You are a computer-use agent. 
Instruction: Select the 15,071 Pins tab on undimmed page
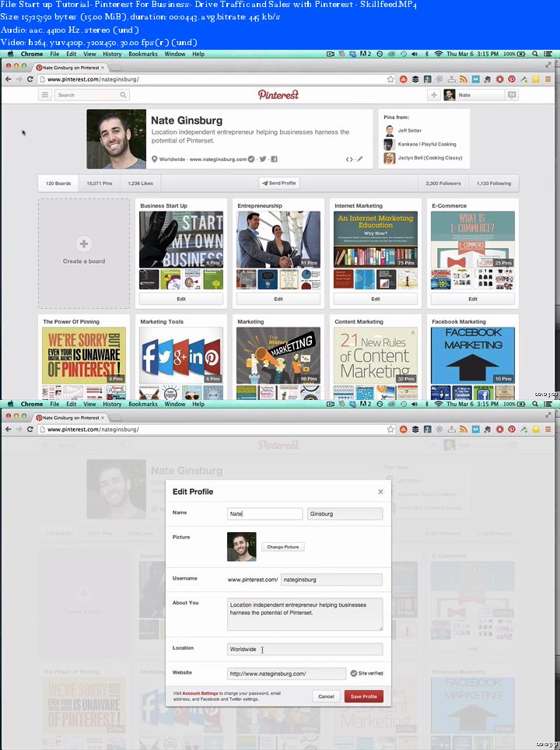pos(100,183)
